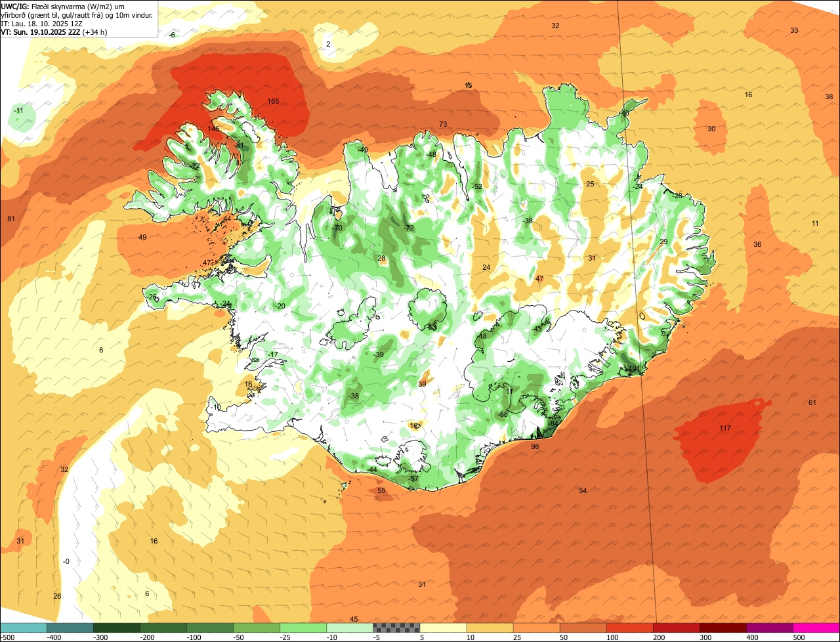The image size is (840, 642).
Task: Click the map value -52 in north Iceland
Action: 478,186
